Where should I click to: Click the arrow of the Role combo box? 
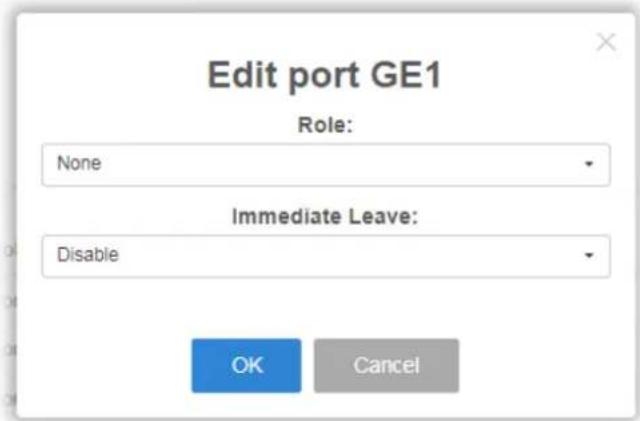(x=589, y=164)
